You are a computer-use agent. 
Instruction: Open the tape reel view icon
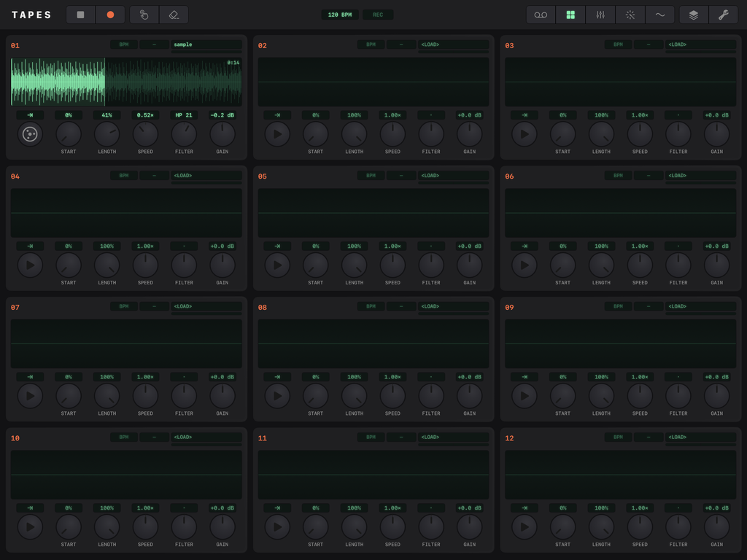pyautogui.click(x=541, y=15)
